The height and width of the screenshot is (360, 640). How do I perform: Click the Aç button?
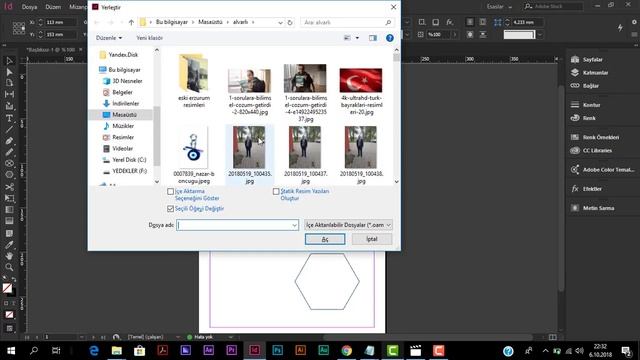tap(325, 239)
